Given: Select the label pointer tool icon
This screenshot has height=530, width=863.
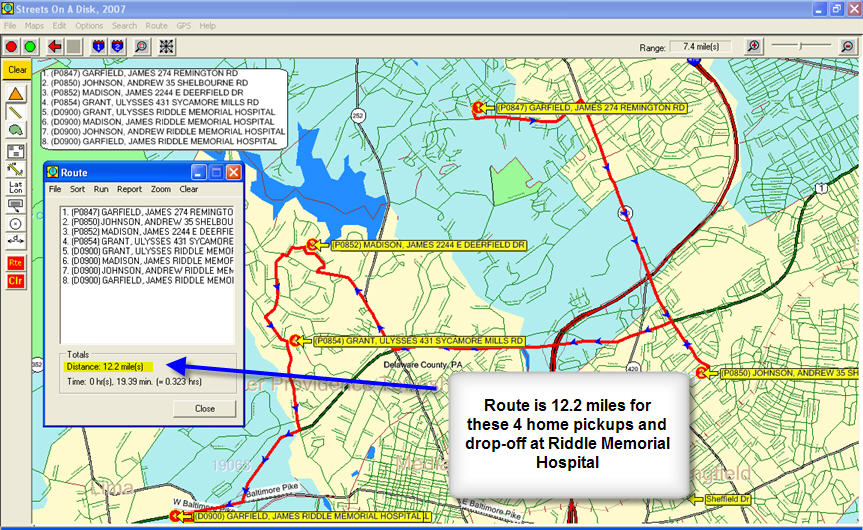Looking at the screenshot, I should coord(15,205).
